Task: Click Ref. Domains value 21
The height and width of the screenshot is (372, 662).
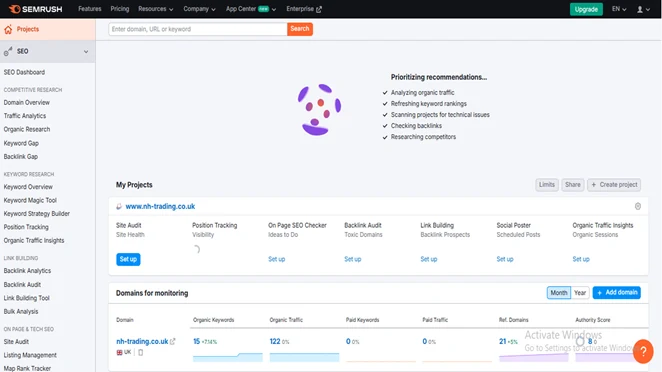Action: pos(502,341)
